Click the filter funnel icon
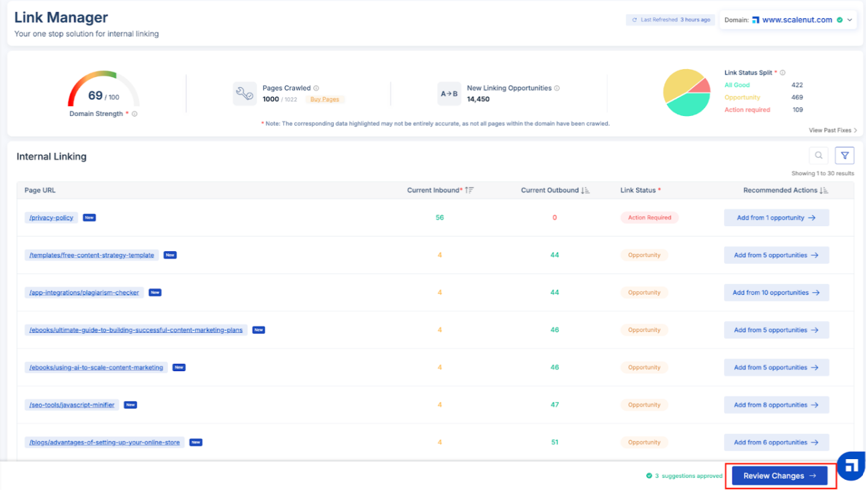Viewport: 866px width, 504px height. click(844, 156)
